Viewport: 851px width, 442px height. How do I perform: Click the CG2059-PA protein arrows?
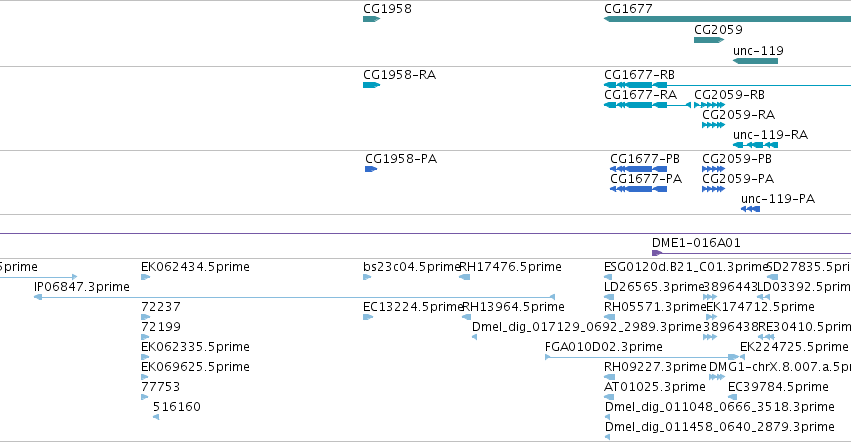pos(713,189)
